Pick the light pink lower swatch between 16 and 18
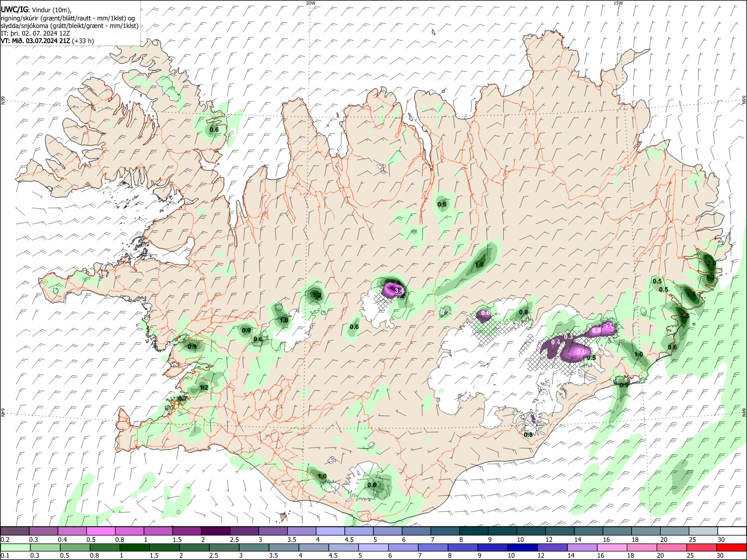The image size is (747, 560). coord(611,547)
